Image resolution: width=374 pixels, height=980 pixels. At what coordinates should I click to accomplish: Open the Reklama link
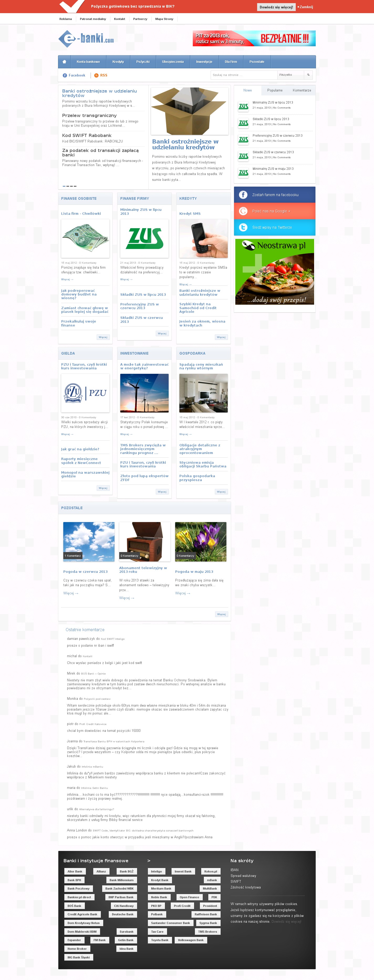coord(65,19)
